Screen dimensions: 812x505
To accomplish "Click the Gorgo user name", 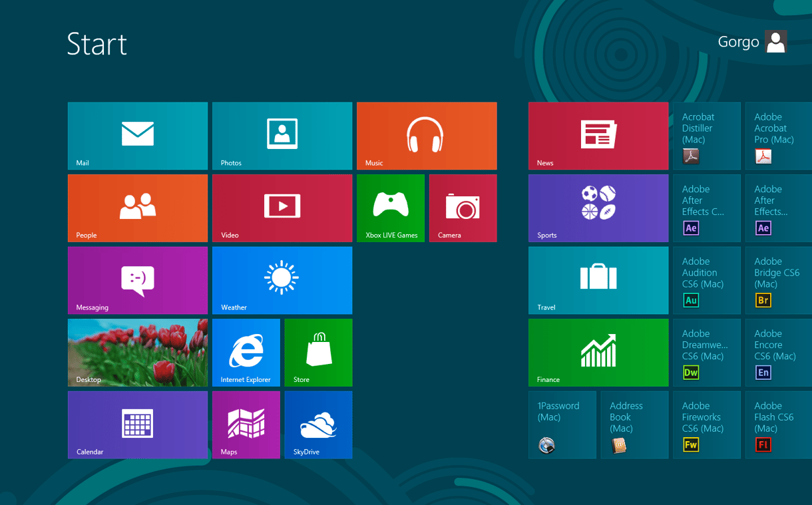I will 738,42.
